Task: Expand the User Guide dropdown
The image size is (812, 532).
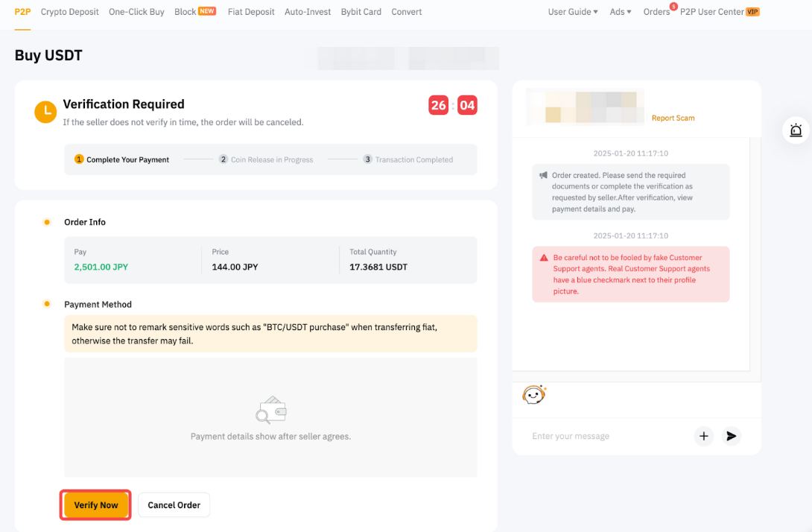Action: pos(573,12)
